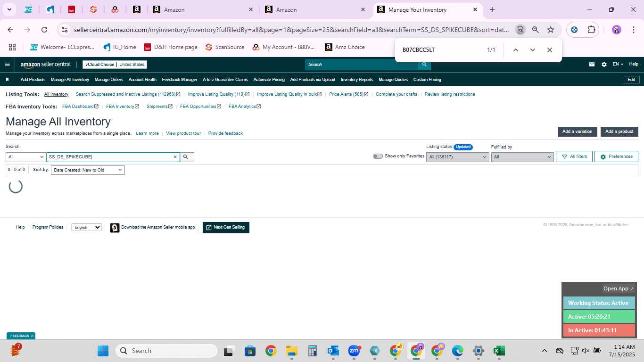Open the tab search chevron
This screenshot has width=644, height=362.
click(9, 9)
